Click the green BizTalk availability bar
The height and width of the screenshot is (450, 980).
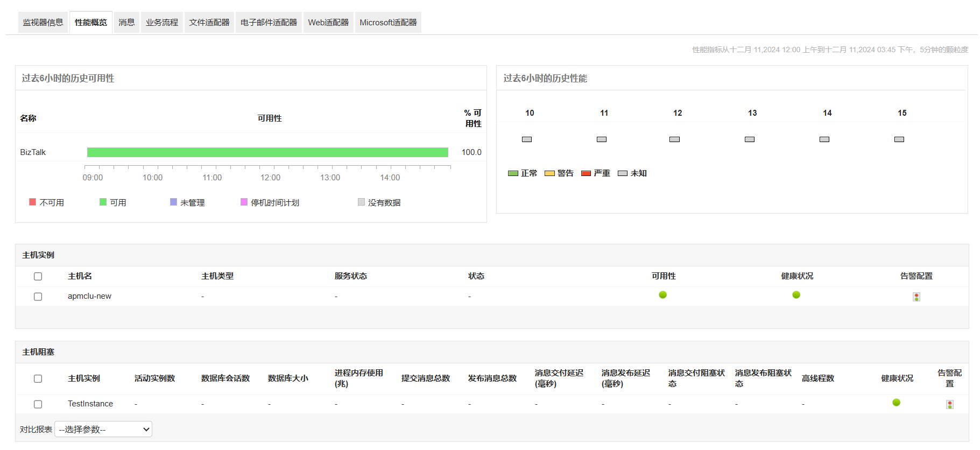click(x=267, y=152)
